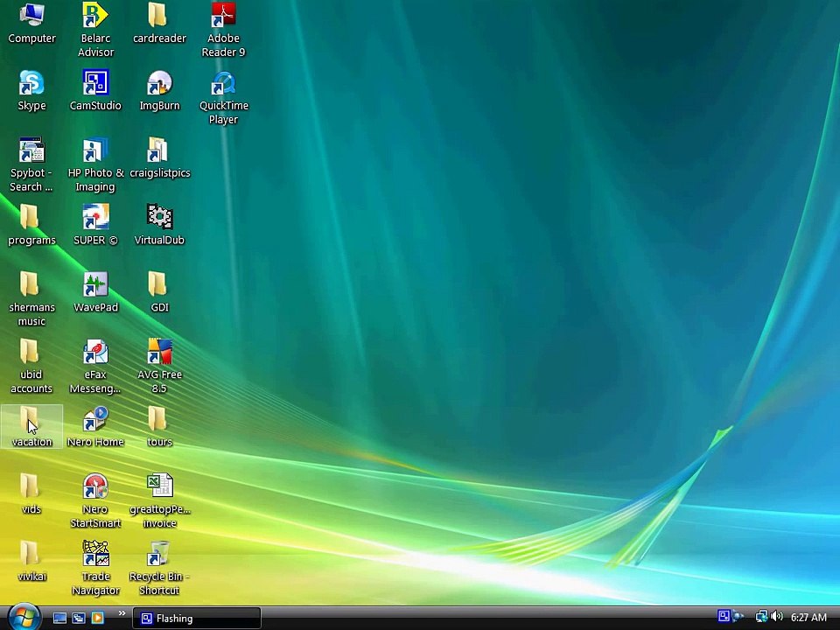Select HP Photo & Imaging icon

[95, 164]
